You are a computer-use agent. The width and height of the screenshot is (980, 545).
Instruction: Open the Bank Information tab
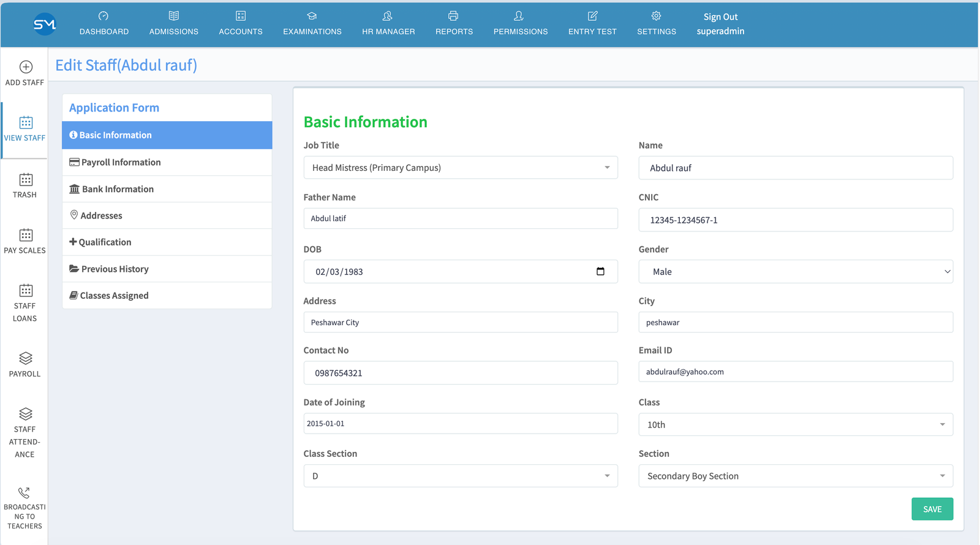pyautogui.click(x=167, y=189)
